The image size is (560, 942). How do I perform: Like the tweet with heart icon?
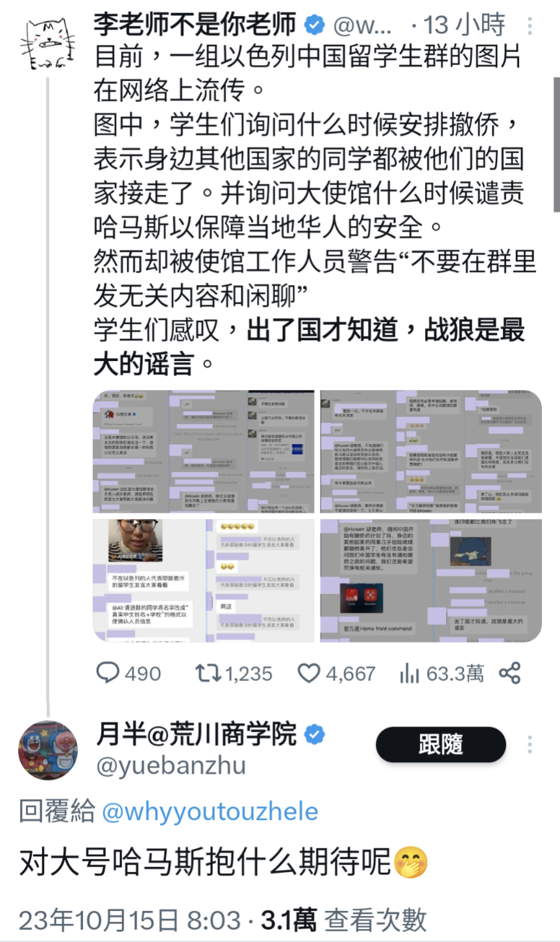309,673
